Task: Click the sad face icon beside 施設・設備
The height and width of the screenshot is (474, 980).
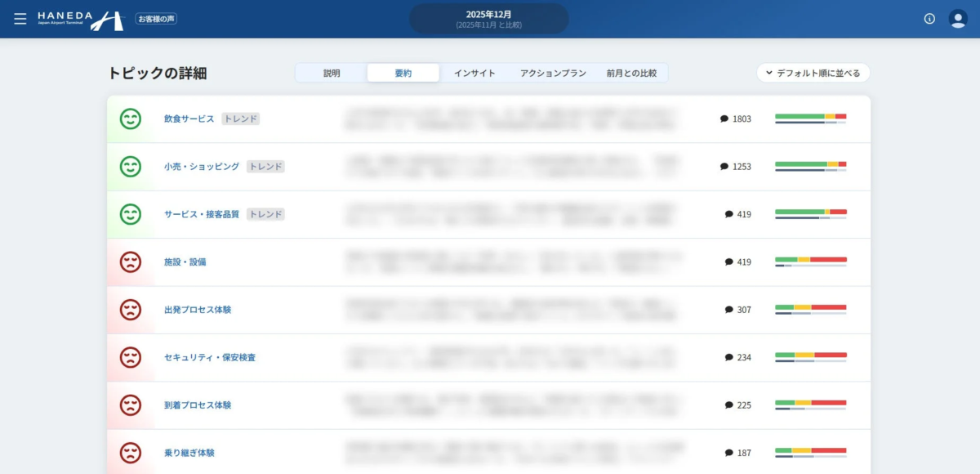Action: pos(131,262)
